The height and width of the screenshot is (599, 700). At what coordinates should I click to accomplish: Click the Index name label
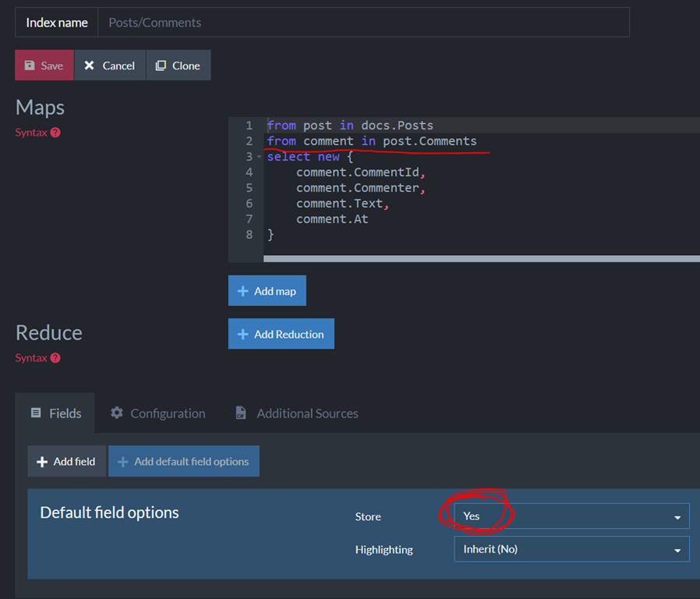coord(57,23)
